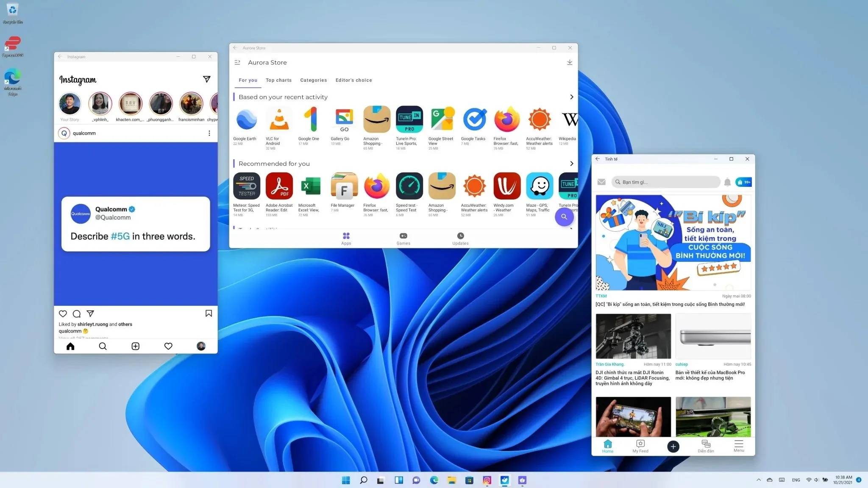Click Like button on Qualcomm post
Viewport: 868px width, 488px height.
tap(63, 313)
